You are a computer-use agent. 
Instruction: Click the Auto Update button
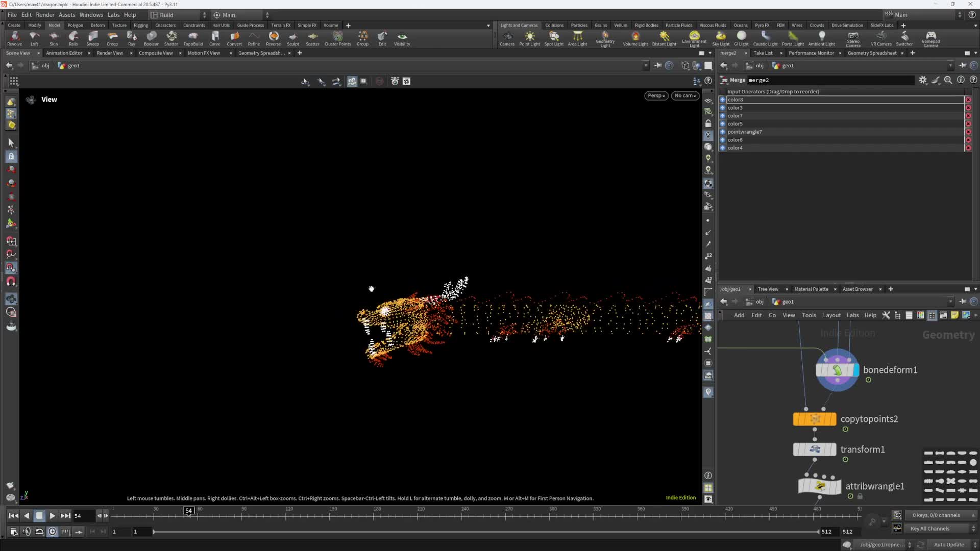point(948,544)
